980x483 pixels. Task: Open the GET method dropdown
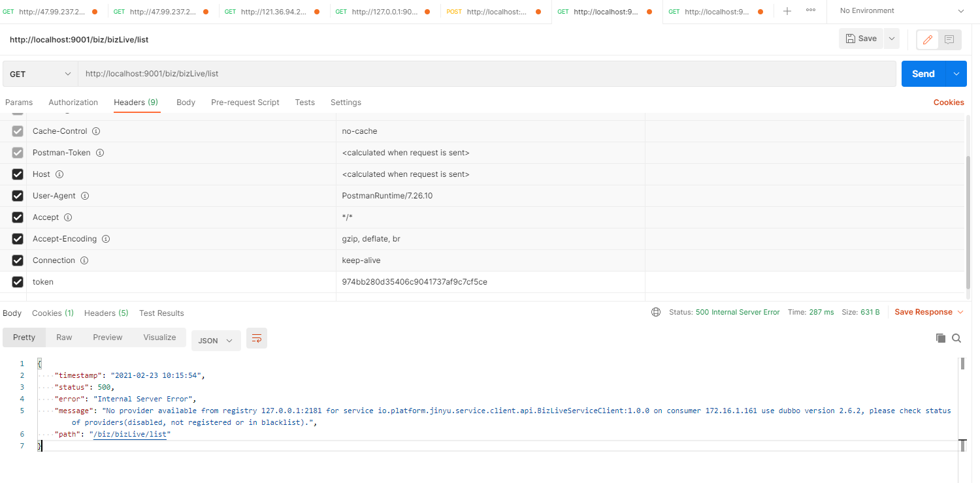coord(39,73)
